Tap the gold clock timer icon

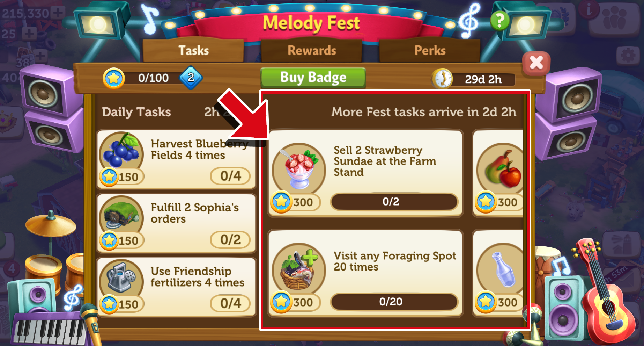[443, 79]
